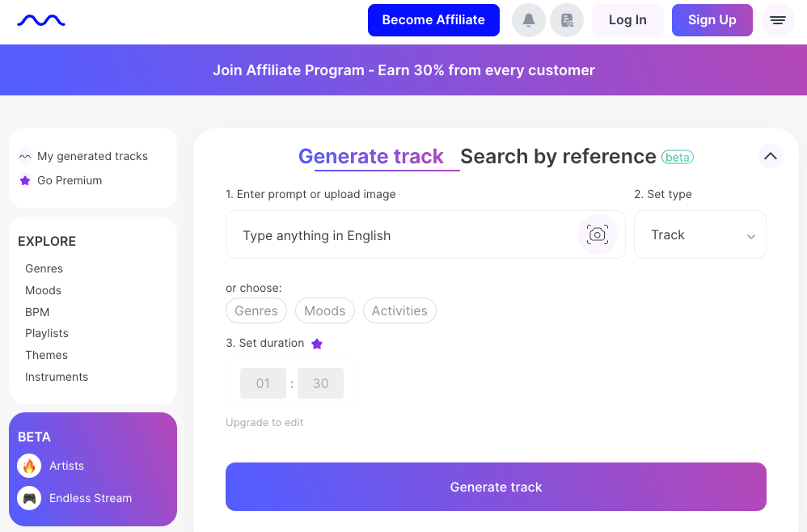Open Instruments in Explore sidebar

(57, 377)
